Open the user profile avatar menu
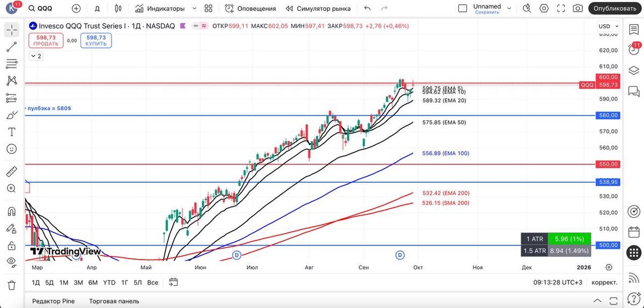 [12, 8]
